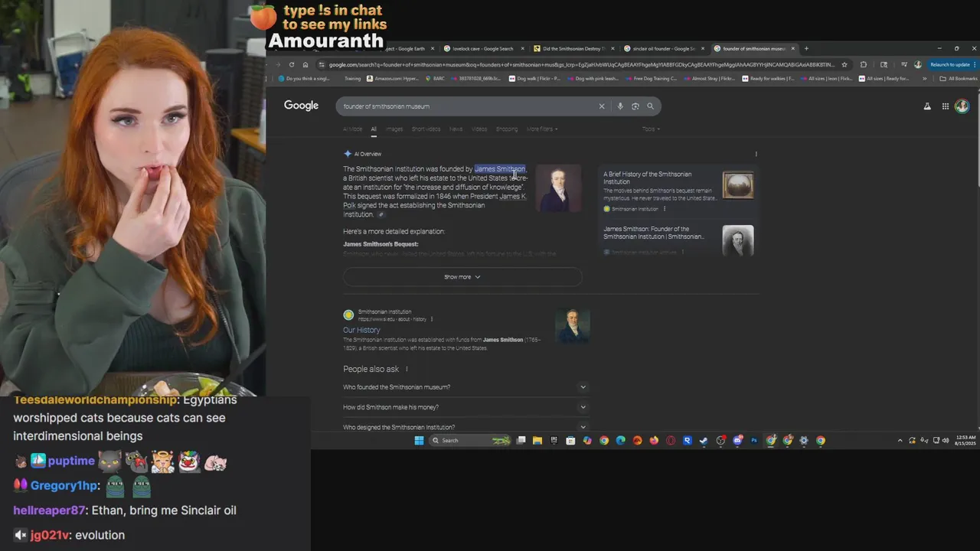Click the Windows taskbar Search box

(x=472, y=440)
